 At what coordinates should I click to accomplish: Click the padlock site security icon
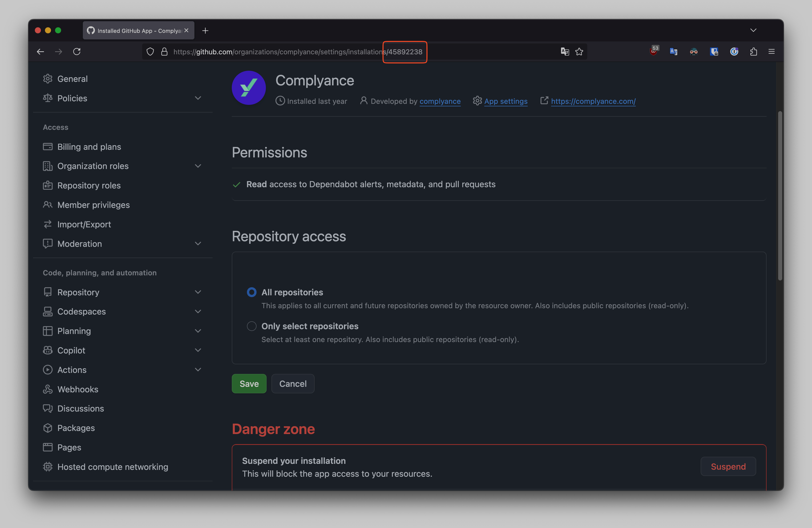point(164,52)
